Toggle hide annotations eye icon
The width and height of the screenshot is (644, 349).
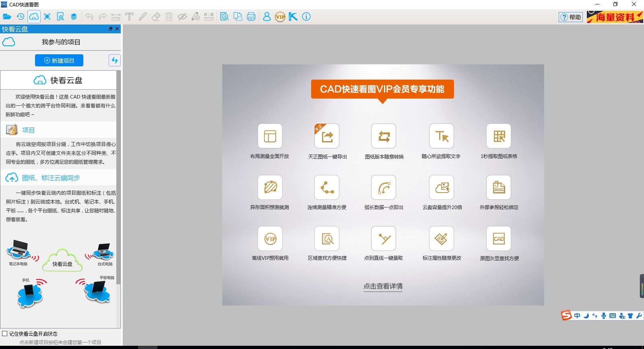tap(182, 17)
